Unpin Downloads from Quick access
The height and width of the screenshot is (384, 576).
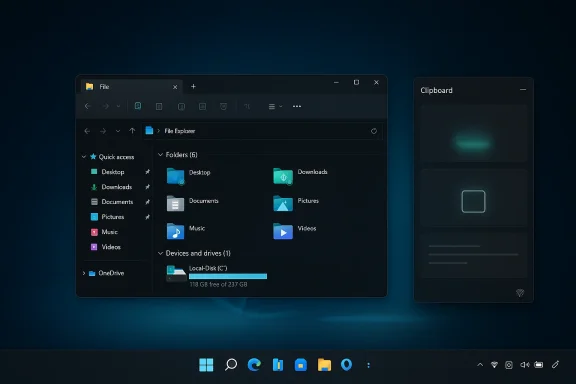(147, 187)
